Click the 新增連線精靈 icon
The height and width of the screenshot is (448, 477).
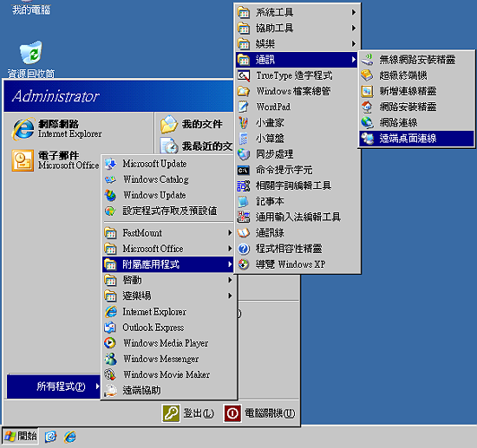pyautogui.click(x=367, y=91)
